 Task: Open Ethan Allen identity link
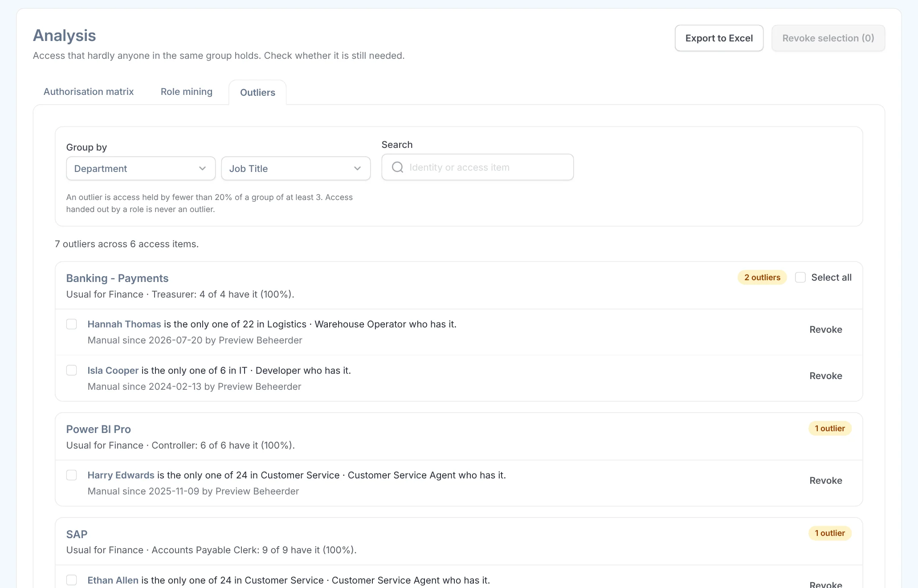113,580
